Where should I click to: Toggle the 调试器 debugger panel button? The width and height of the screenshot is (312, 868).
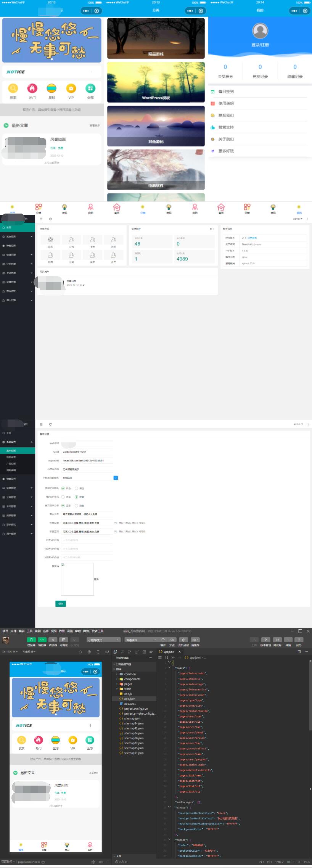(x=42, y=640)
